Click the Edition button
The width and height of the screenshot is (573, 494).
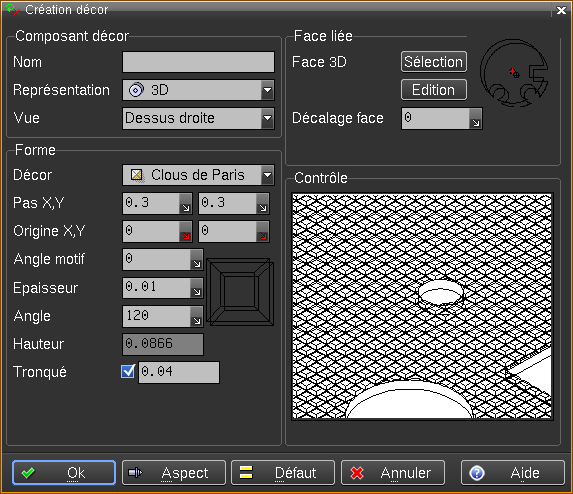click(x=434, y=90)
